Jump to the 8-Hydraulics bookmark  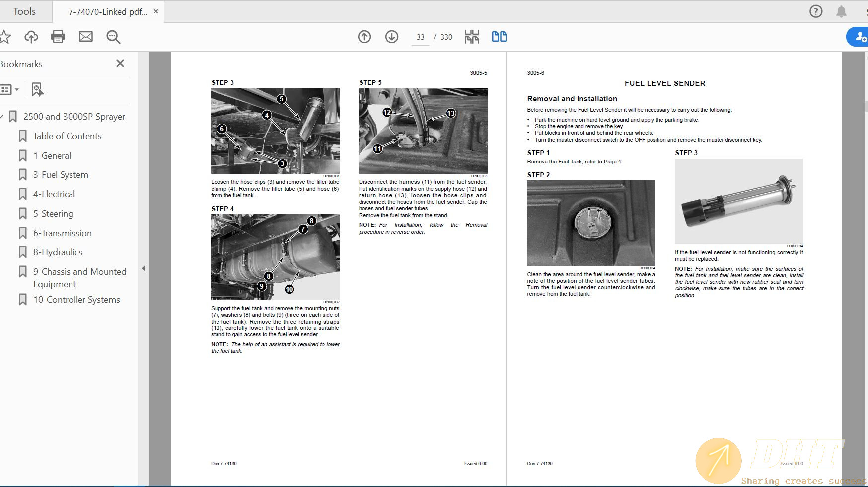pyautogui.click(x=58, y=252)
